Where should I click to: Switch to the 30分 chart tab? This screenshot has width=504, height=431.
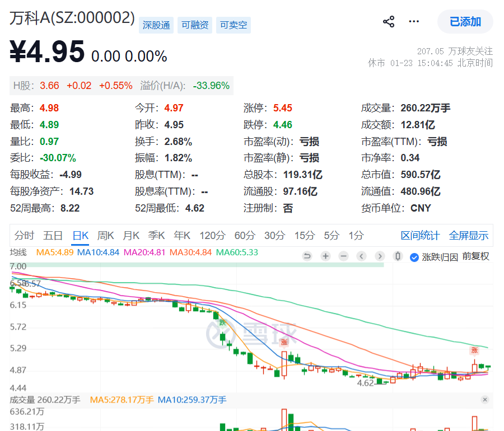point(274,236)
